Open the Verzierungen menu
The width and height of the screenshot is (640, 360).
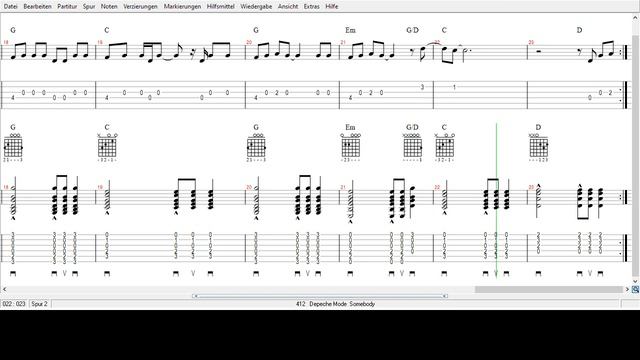(140, 7)
